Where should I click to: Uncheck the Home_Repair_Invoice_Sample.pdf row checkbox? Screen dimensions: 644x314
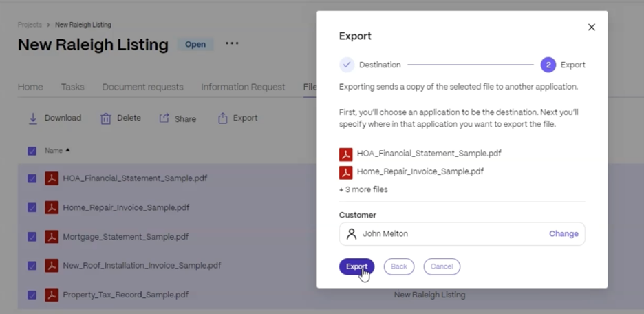click(32, 207)
